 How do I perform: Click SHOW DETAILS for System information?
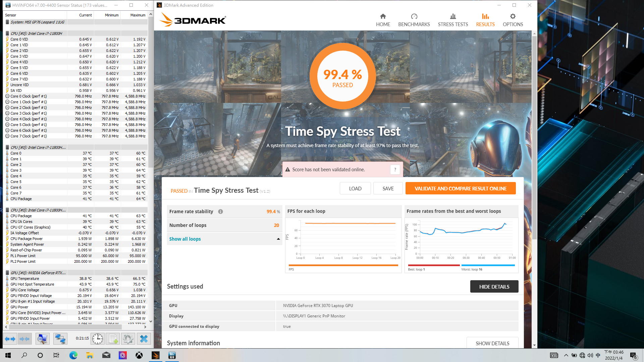[x=492, y=343]
